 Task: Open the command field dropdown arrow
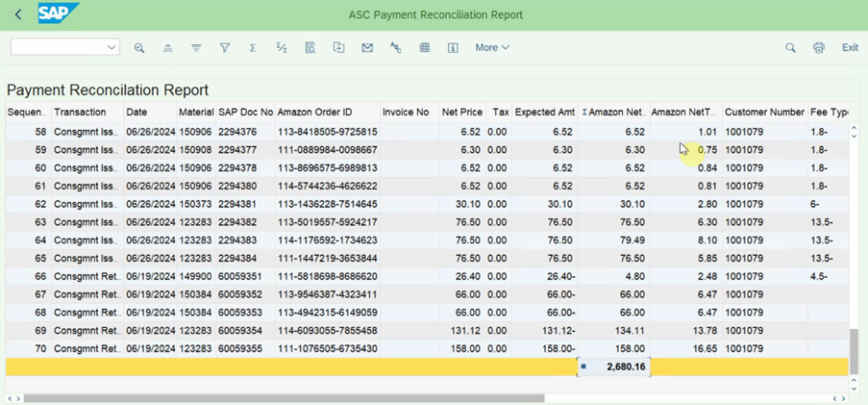click(112, 48)
